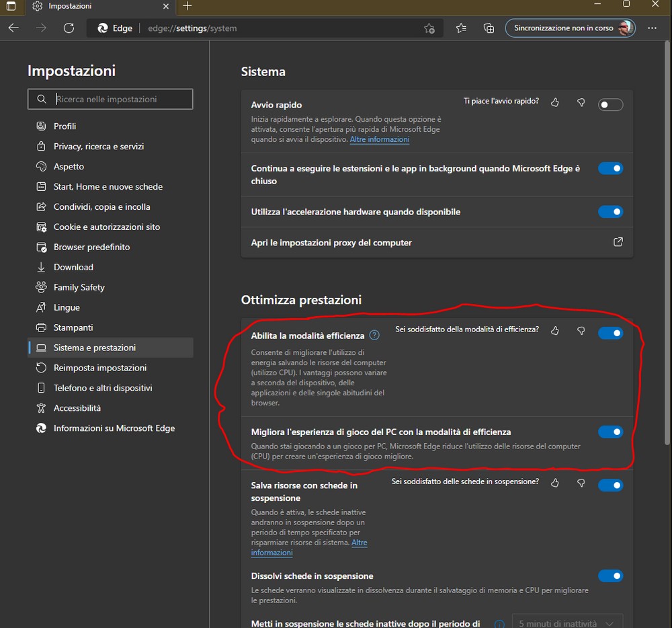The width and height of the screenshot is (672, 628).
Task: Open the external proxy settings icon
Action: pyautogui.click(x=618, y=242)
